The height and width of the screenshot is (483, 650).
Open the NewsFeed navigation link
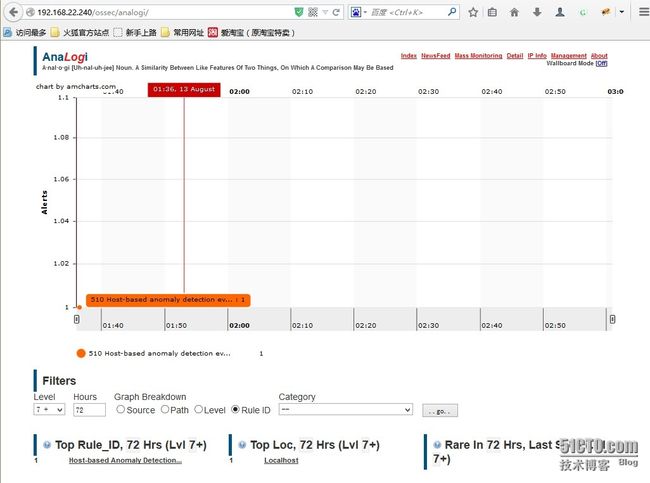click(x=436, y=56)
